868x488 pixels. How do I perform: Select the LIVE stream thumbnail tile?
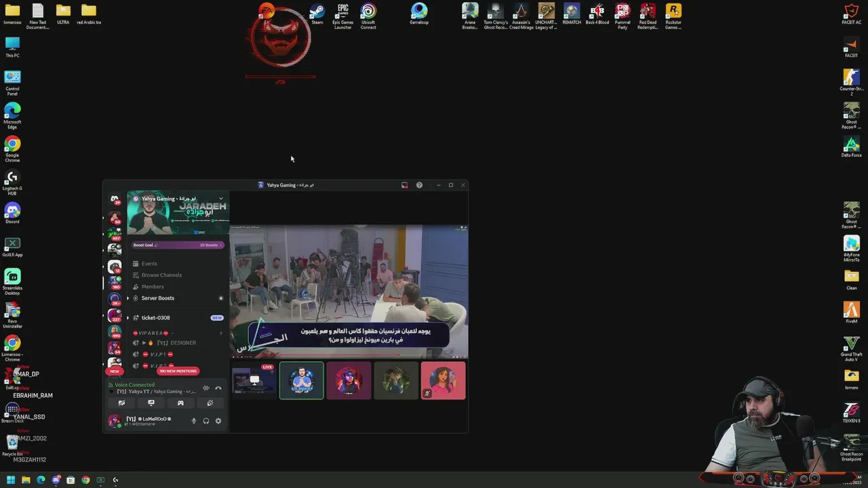point(254,380)
